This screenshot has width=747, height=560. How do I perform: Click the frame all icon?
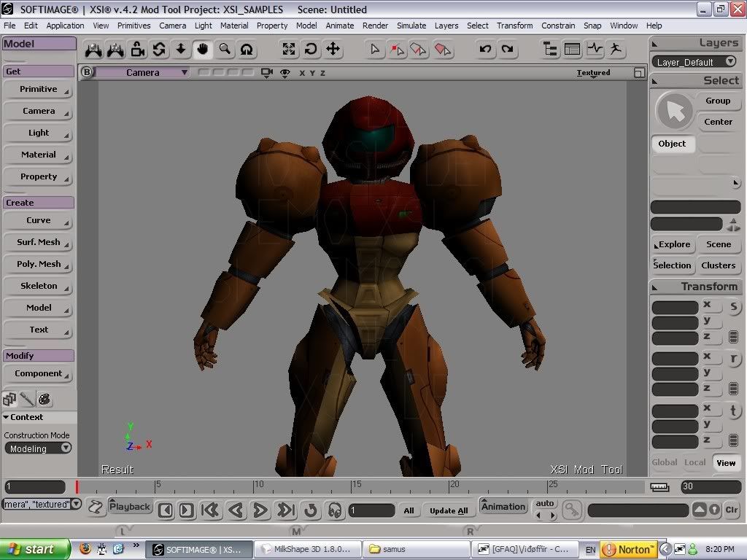tap(289, 49)
